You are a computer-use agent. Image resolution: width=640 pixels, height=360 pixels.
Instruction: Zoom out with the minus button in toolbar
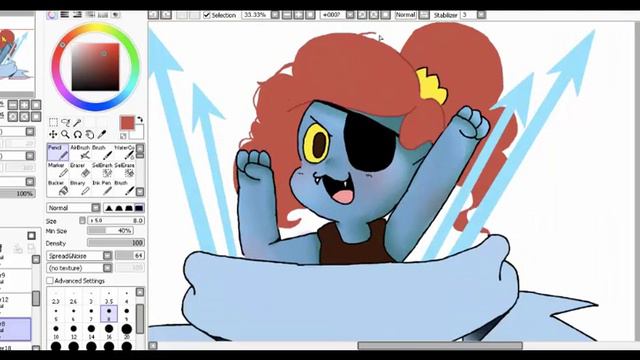(287, 15)
